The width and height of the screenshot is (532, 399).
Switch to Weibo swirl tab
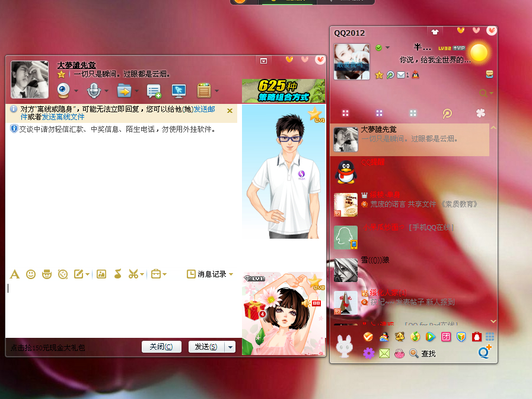(x=447, y=113)
